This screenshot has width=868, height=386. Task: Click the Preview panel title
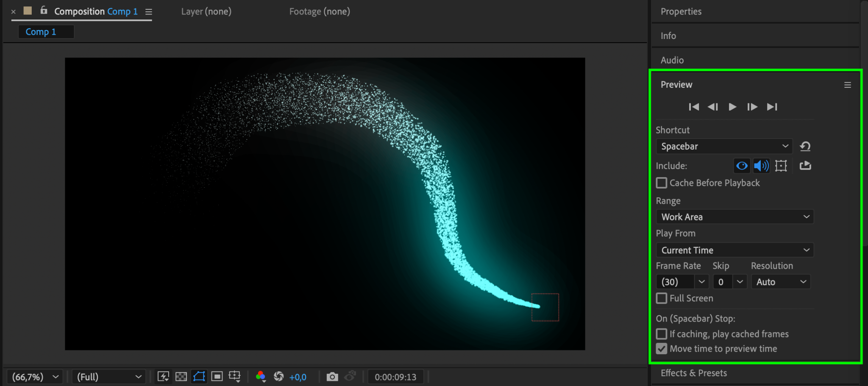(x=676, y=85)
